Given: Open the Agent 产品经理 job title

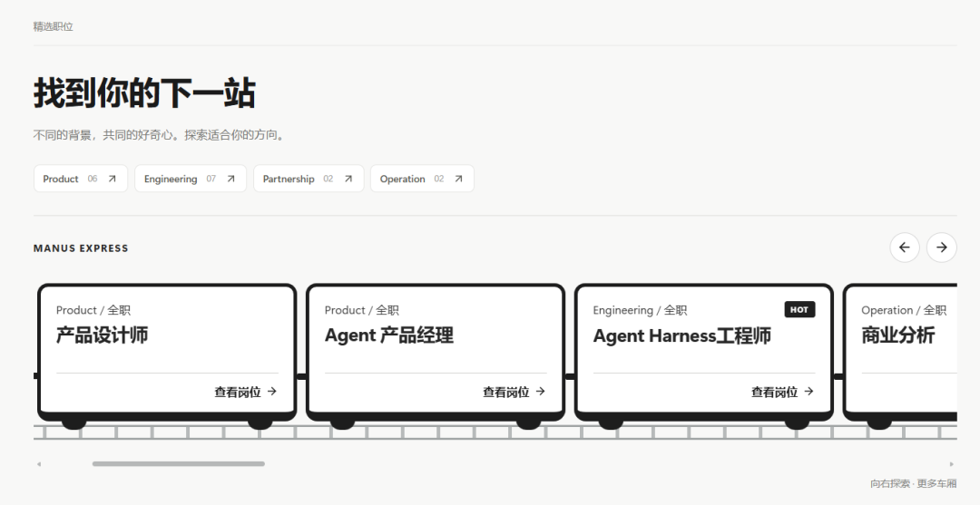Looking at the screenshot, I should coord(388,335).
